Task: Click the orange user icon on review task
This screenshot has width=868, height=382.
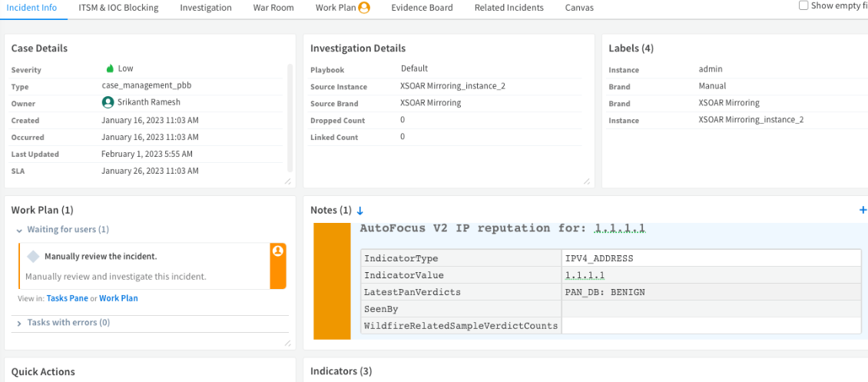Action: tap(278, 251)
